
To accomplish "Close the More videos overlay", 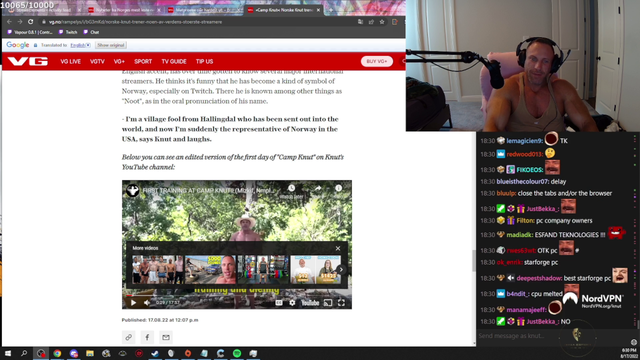I will 338,248.
